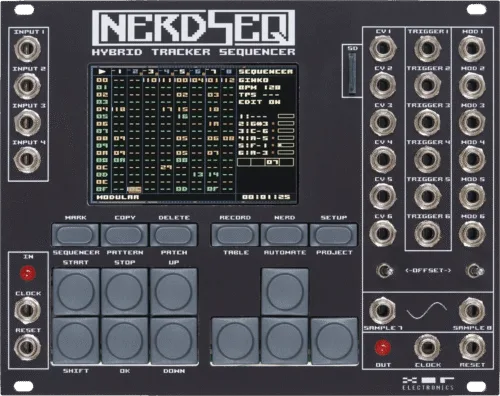Select the CV 4 output jack

coord(383,159)
